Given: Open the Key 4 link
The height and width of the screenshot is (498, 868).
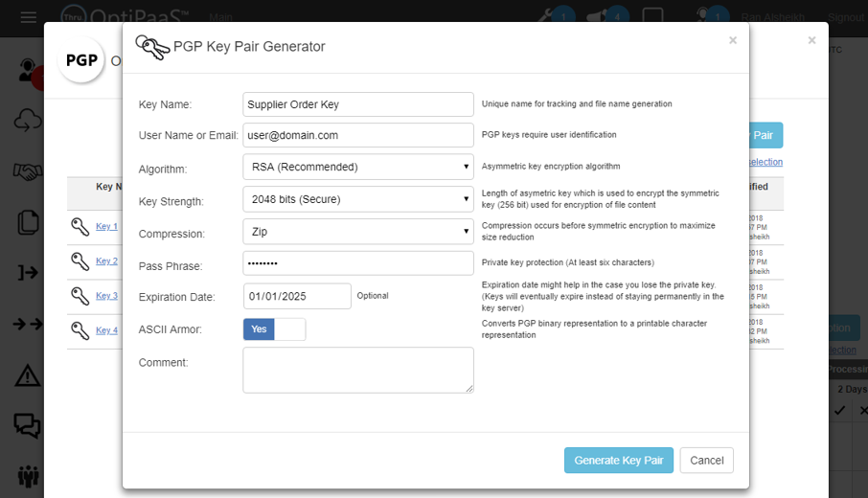Looking at the screenshot, I should pyautogui.click(x=106, y=330).
